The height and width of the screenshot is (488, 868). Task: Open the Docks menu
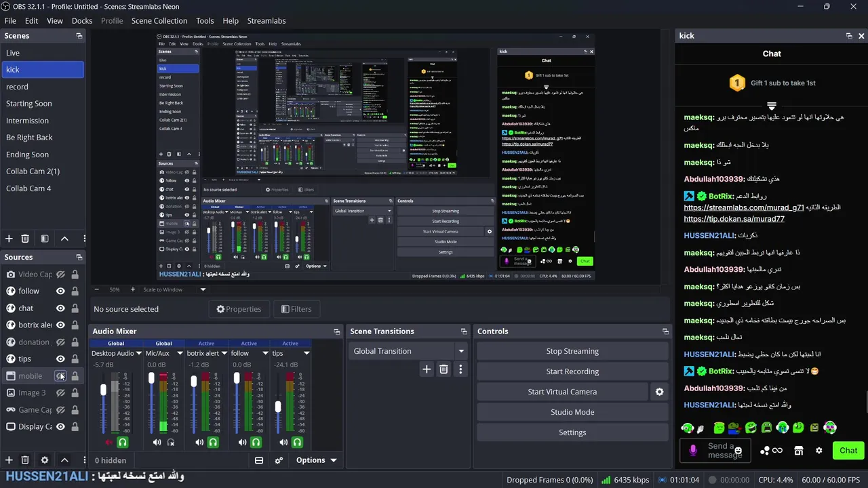point(82,21)
